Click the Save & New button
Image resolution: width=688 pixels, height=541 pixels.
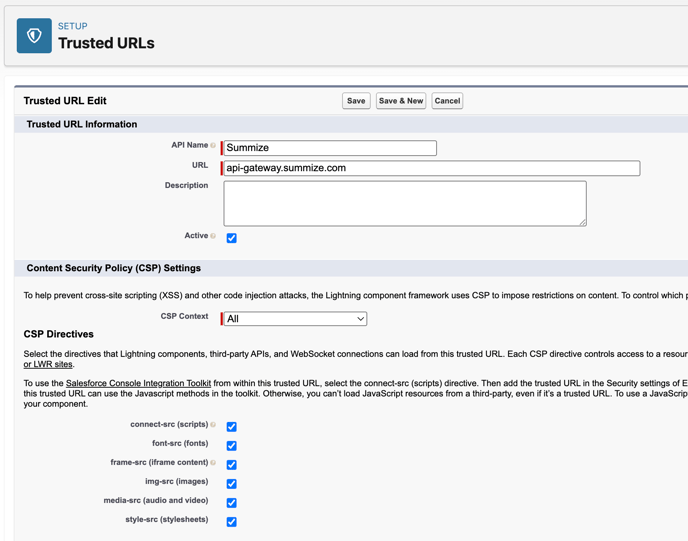[401, 101]
